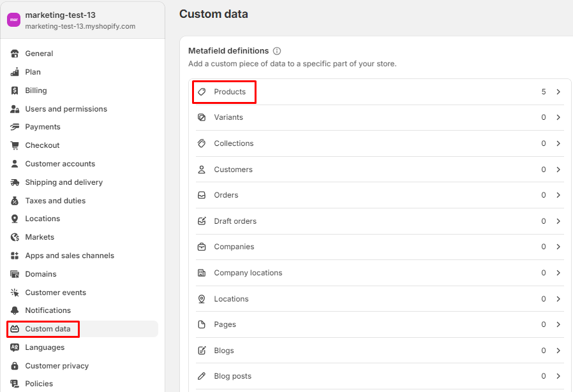Image resolution: width=573 pixels, height=392 pixels.
Task: Click the Draft orders icon
Action: point(202,221)
